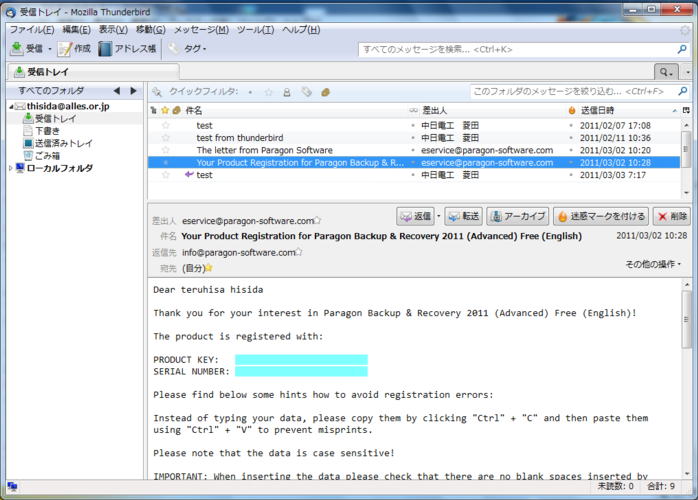
Task: Open the 返信 reply dropdown arrow
Action: tap(438, 216)
